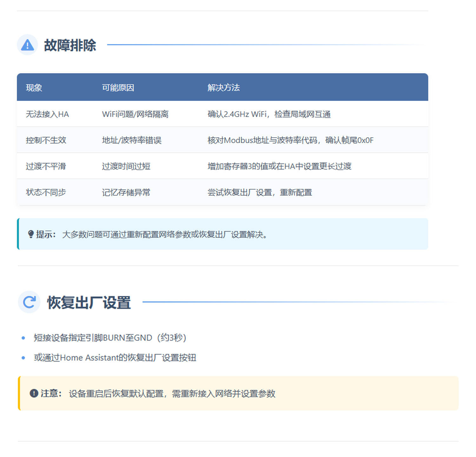Click the exclamation icon in 注意 box
The image size is (476, 457).
click(x=34, y=393)
